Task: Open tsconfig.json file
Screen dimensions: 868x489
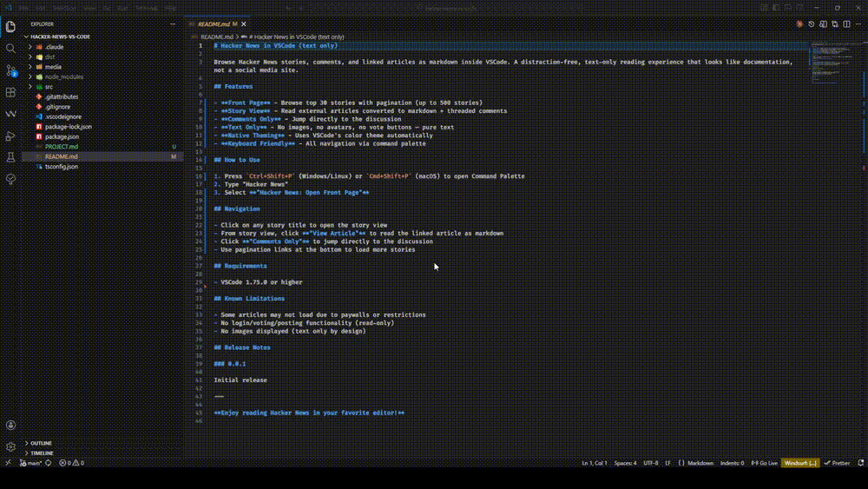Action: (102, 167)
